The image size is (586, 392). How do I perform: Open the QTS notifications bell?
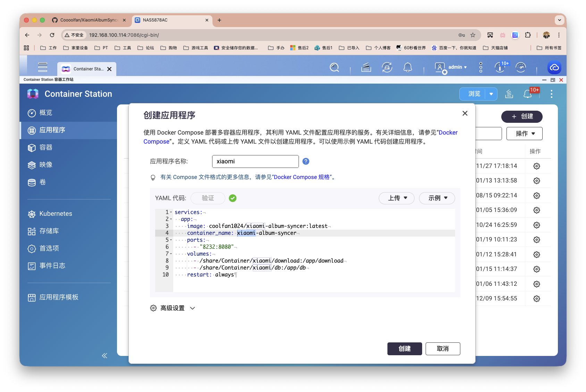[x=408, y=67]
